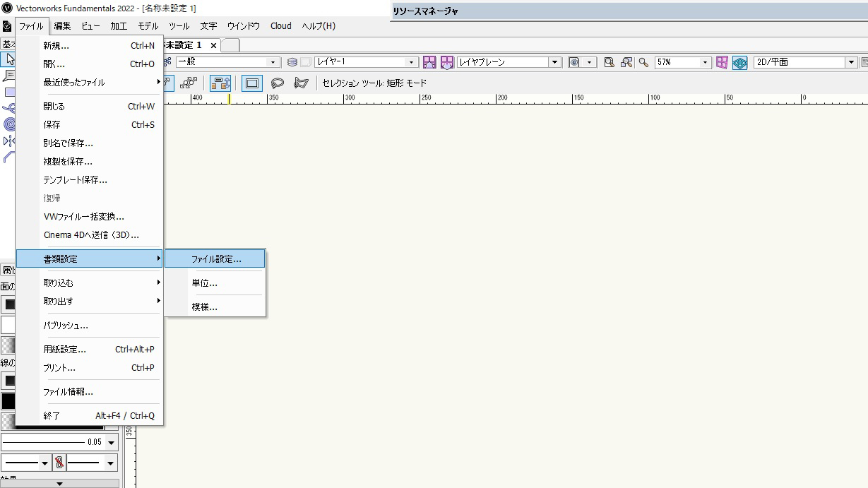Toggle the line end marker link icon

59,463
